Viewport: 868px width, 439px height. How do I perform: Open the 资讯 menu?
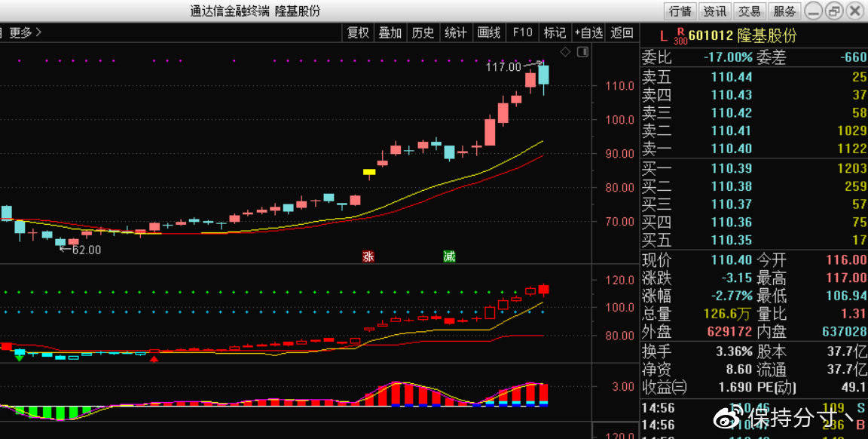tap(714, 11)
